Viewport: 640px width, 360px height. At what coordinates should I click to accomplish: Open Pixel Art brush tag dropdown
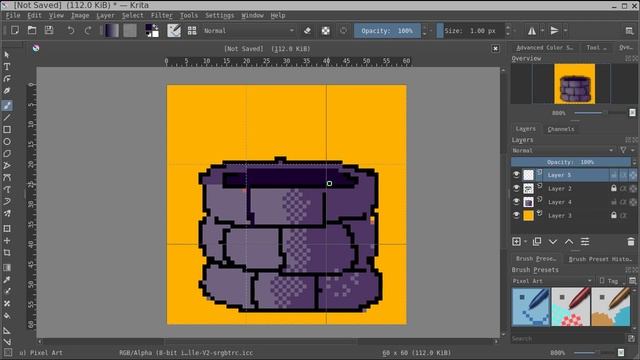pyautogui.click(x=552, y=281)
